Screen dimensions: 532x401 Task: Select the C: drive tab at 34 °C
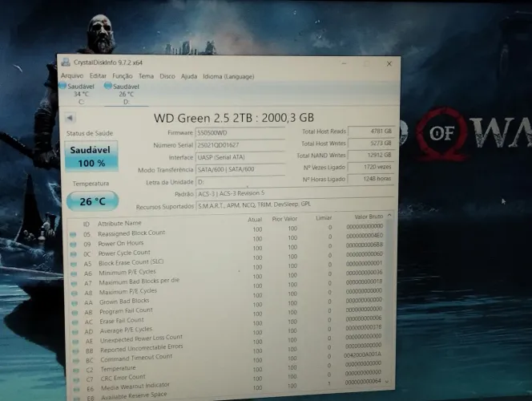tap(81, 94)
